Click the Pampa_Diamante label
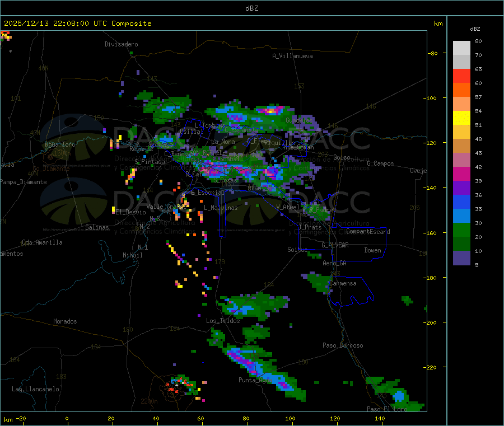The width and height of the screenshot is (504, 426). coord(24,182)
